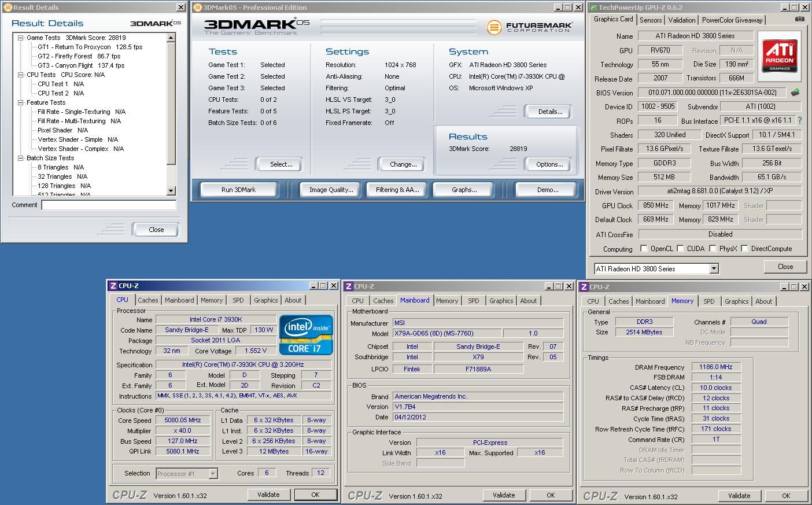The height and width of the screenshot is (505, 812).
Task: Click OK in the CPU-Z Mainboard window
Action: click(551, 495)
